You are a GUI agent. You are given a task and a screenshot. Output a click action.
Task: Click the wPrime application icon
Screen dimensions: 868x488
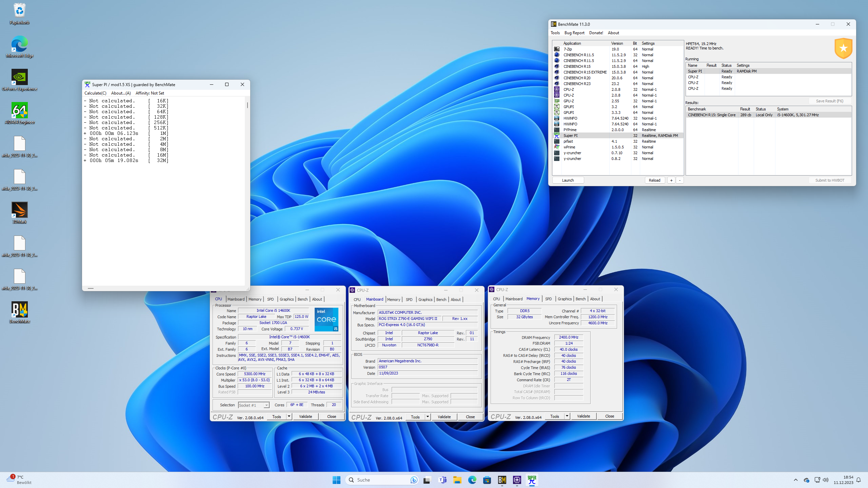click(x=556, y=147)
